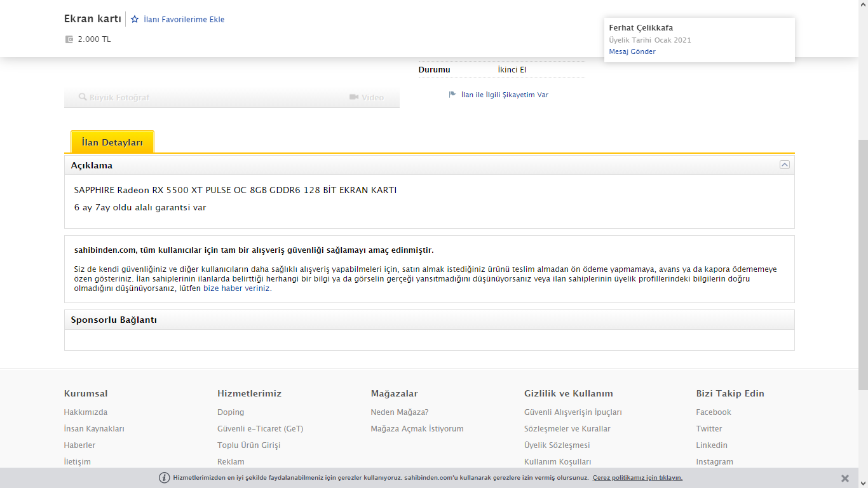Image resolution: width=868 pixels, height=488 pixels.
Task: Close the cookie notice bar
Action: point(845,478)
